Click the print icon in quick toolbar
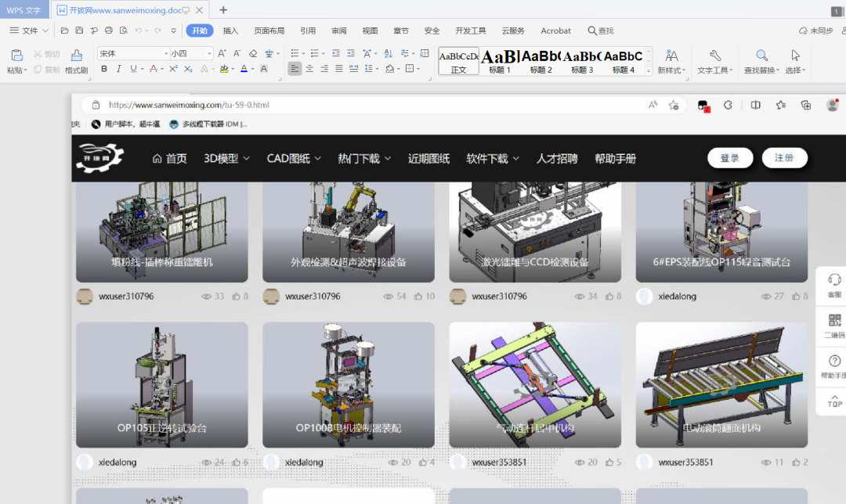This screenshot has width=846, height=504. (108, 31)
